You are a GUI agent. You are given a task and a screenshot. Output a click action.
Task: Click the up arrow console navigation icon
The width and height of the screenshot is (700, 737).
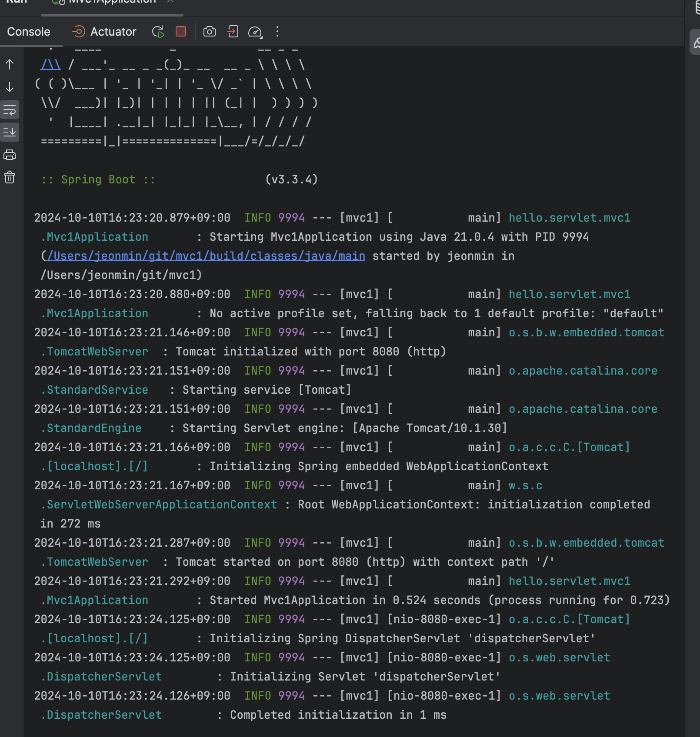point(10,65)
